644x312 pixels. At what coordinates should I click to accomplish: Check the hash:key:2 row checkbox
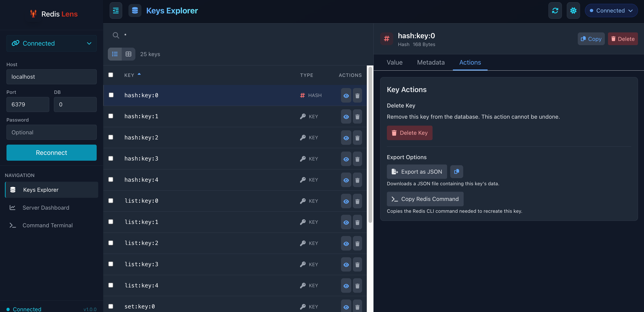coord(111,137)
